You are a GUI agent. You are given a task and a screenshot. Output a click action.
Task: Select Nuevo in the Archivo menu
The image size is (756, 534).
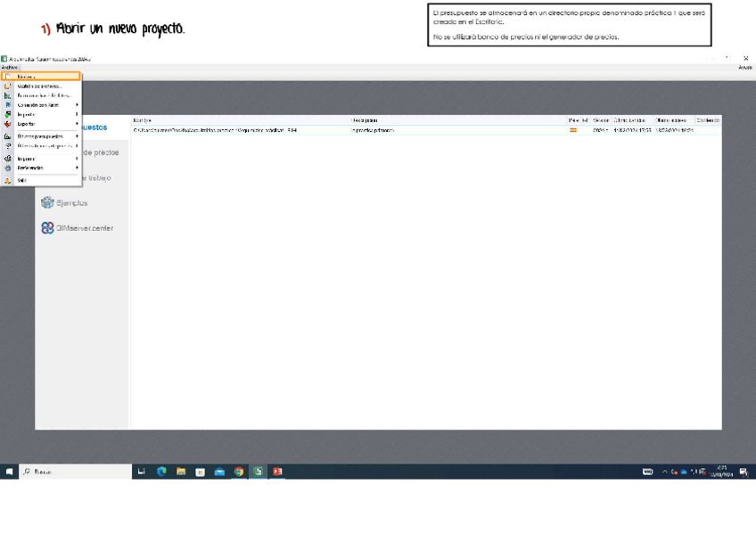pos(27,77)
